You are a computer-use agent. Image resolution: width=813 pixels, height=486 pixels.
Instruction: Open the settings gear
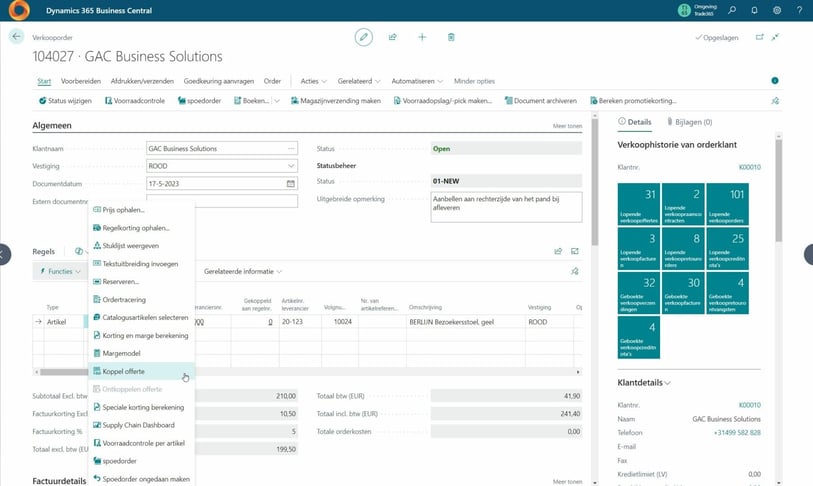777,10
